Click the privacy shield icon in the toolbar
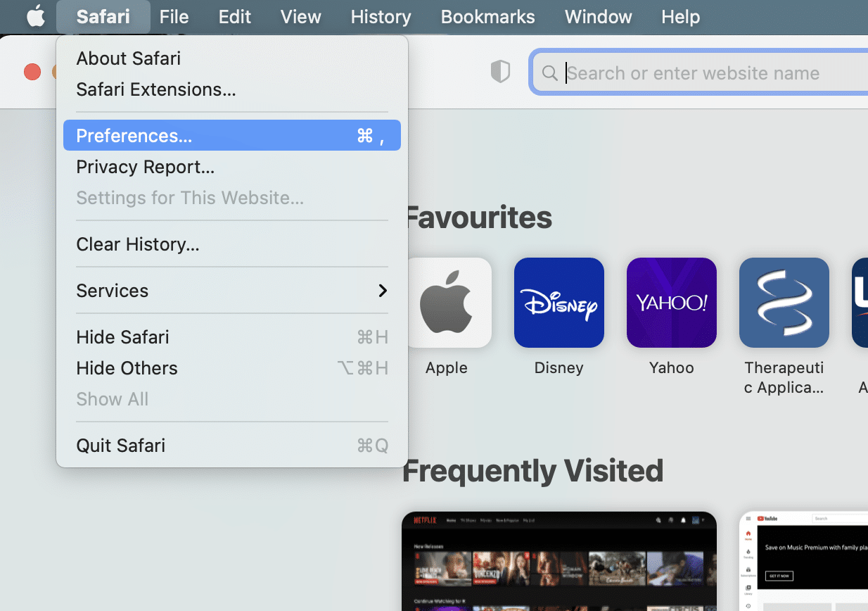The image size is (868, 611). [500, 71]
